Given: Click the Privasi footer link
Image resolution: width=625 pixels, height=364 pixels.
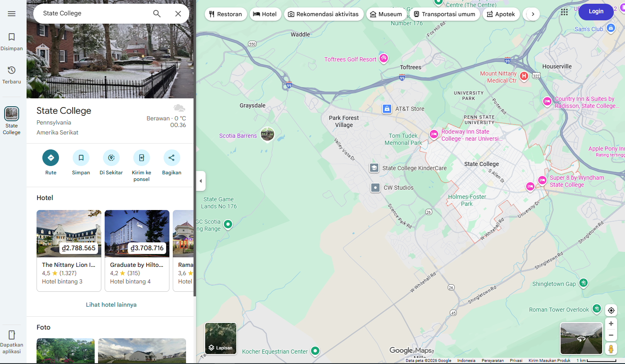Looking at the screenshot, I should coord(516,361).
